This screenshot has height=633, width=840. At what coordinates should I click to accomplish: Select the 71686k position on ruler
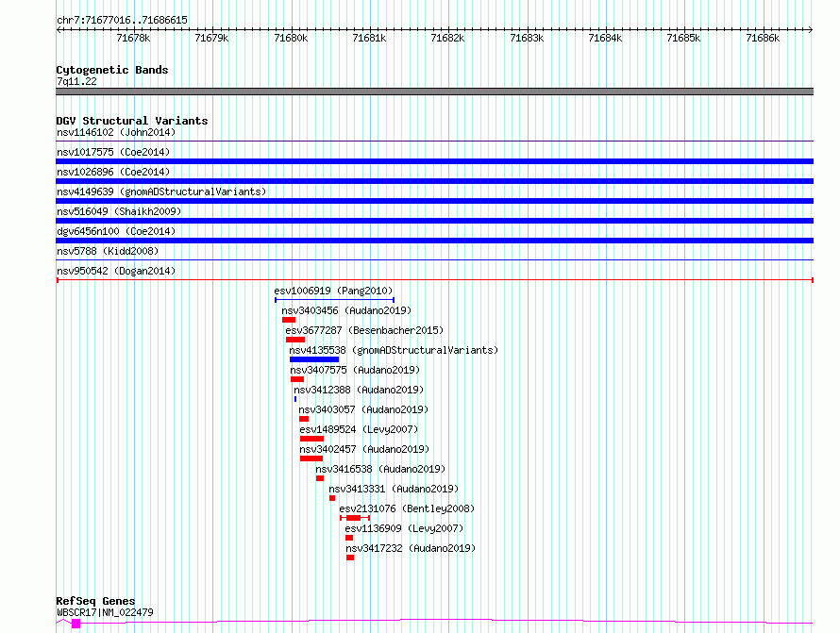(763, 38)
